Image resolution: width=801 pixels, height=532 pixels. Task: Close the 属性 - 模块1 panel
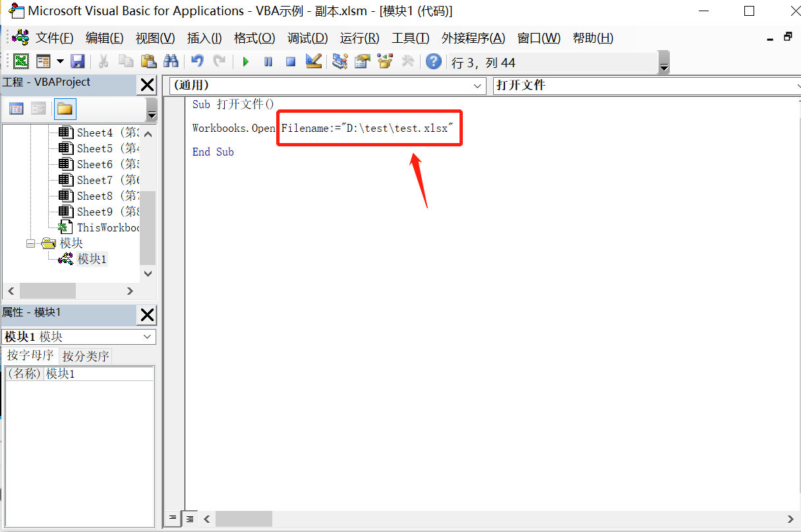pos(147,315)
